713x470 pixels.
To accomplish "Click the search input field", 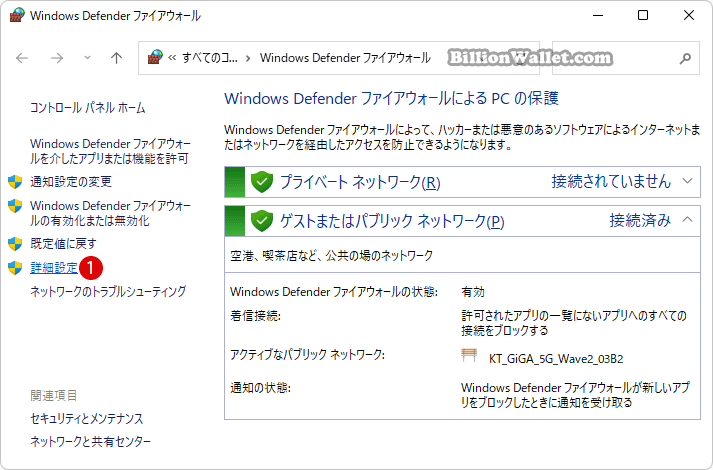I will click(626, 58).
